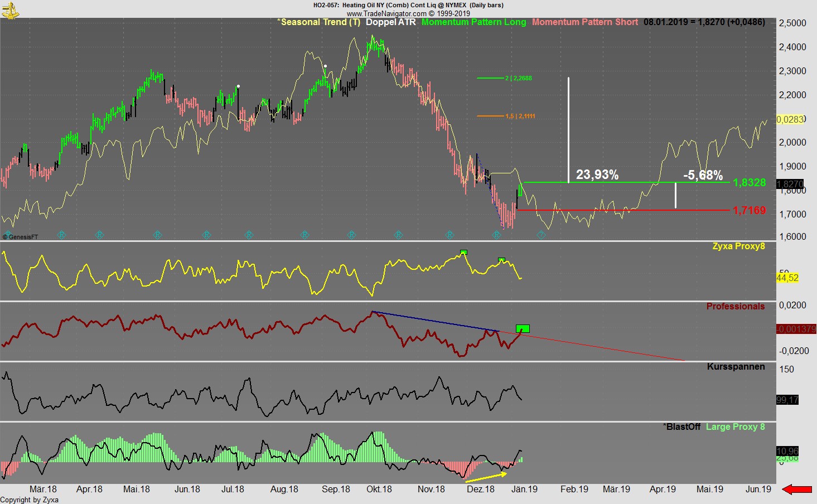Click the Feb.19 date on time axis
The width and height of the screenshot is (817, 504).
click(574, 490)
